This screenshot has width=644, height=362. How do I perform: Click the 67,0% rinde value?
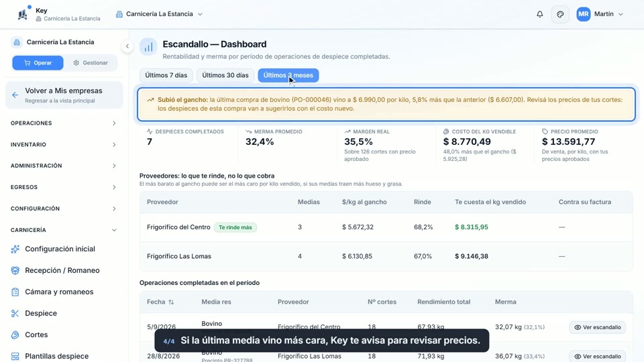pos(423,256)
